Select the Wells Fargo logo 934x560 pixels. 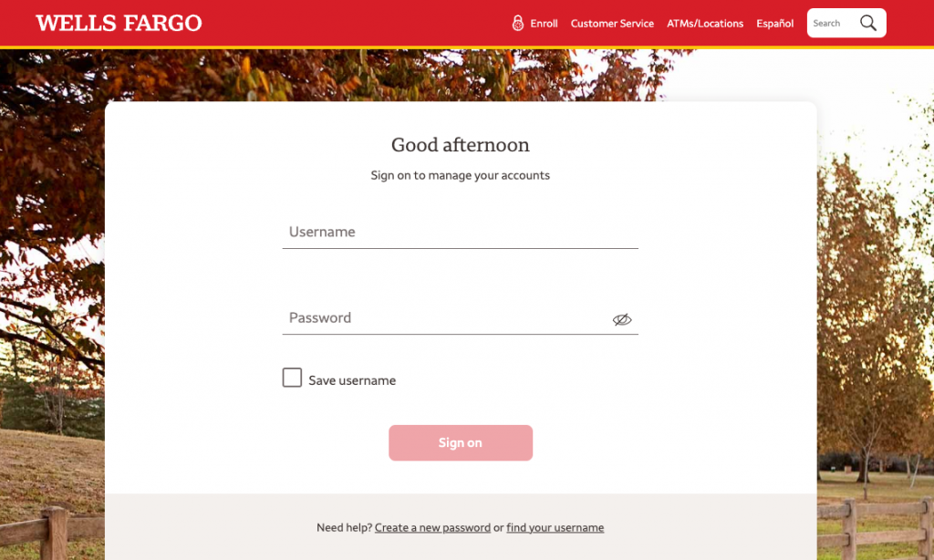point(118,23)
